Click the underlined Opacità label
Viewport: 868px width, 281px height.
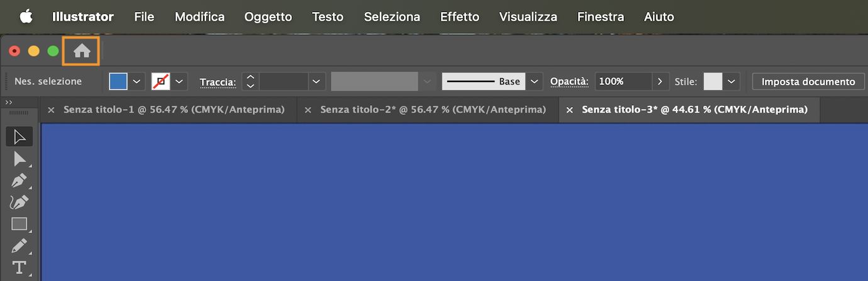(569, 81)
